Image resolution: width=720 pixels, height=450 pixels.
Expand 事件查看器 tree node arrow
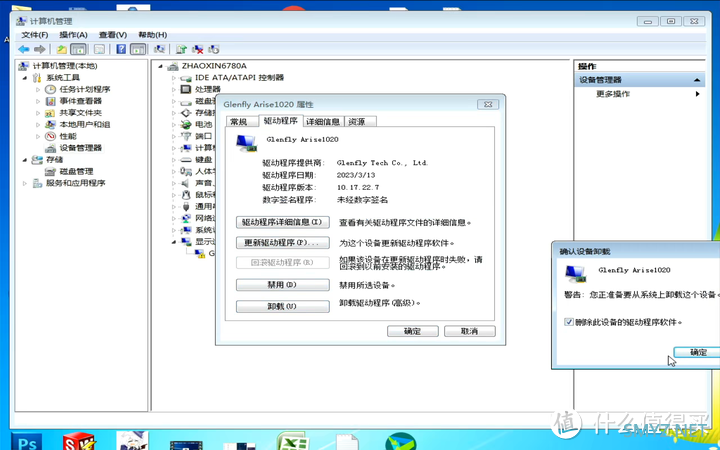point(38,101)
